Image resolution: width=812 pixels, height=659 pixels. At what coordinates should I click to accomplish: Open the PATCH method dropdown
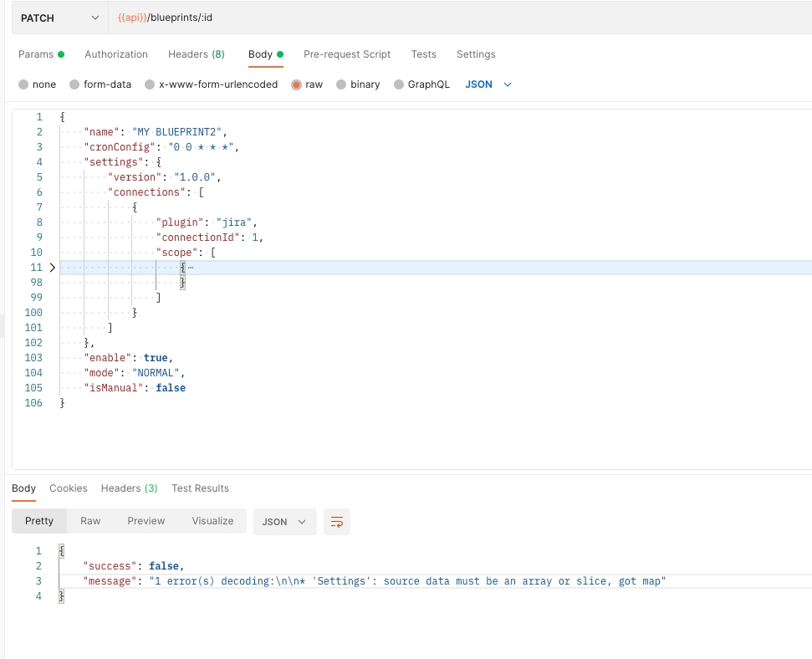click(x=60, y=18)
